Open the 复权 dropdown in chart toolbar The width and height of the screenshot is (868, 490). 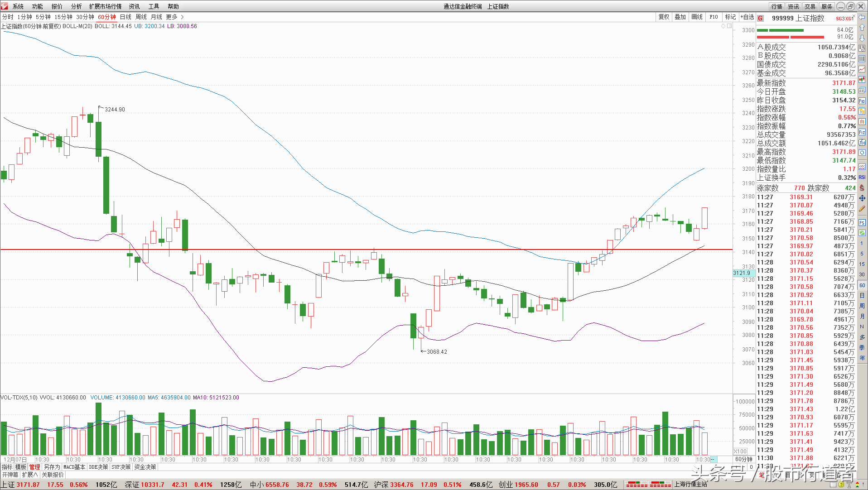coord(664,17)
